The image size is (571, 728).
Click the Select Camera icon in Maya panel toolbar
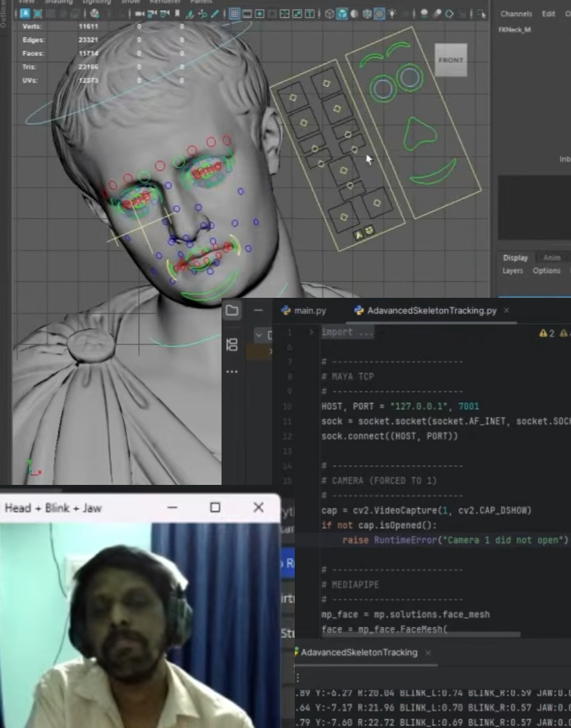coord(139,14)
